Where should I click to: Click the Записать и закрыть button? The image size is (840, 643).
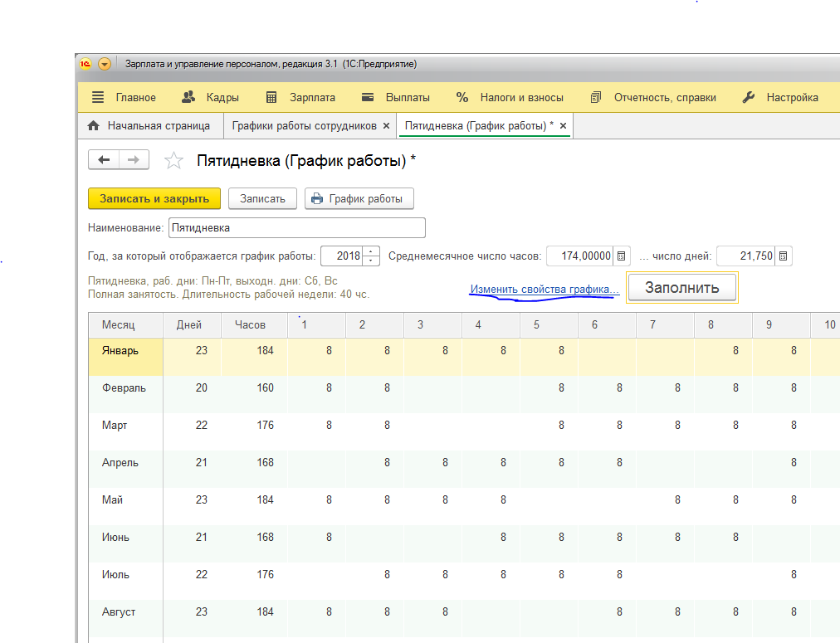(x=154, y=198)
